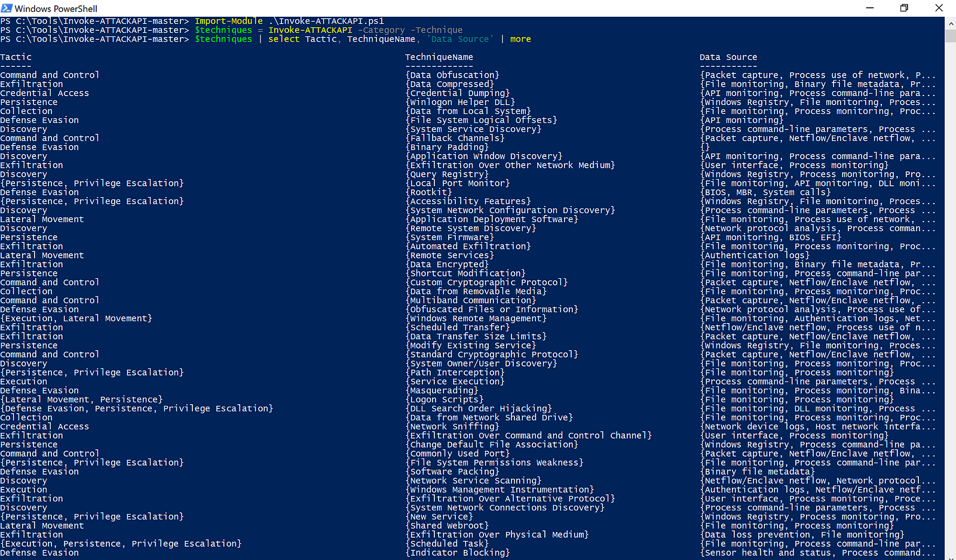Click the '{Windows Management Instrumentation}' entry
This screenshot has height=560, width=956.
(500, 490)
